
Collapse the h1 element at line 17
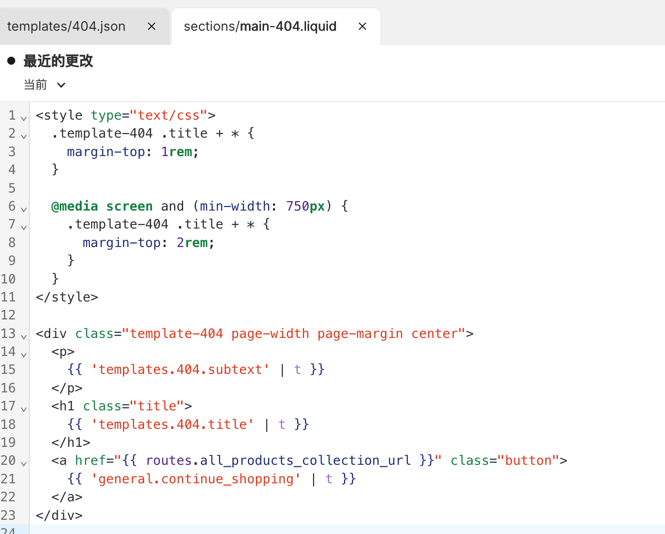[x=24, y=408]
